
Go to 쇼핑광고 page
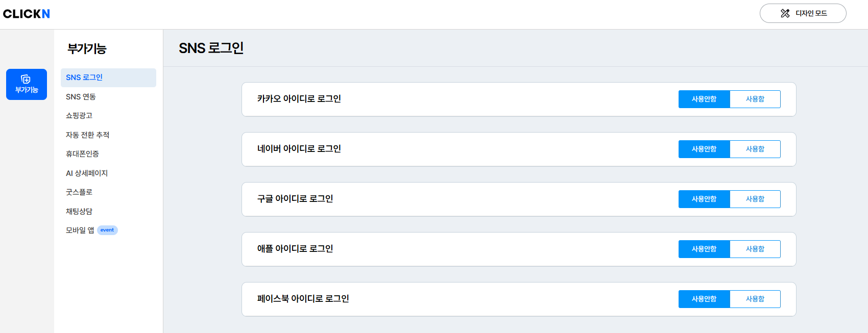79,116
